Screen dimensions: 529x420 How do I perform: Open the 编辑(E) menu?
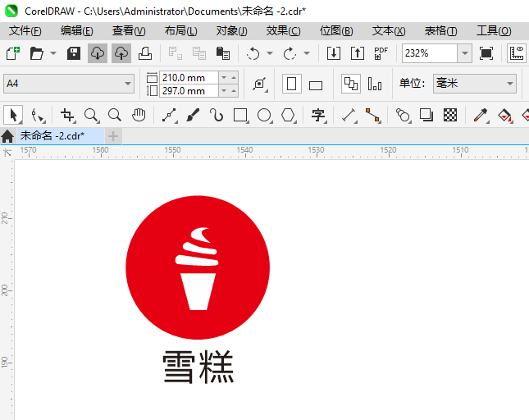click(x=77, y=31)
